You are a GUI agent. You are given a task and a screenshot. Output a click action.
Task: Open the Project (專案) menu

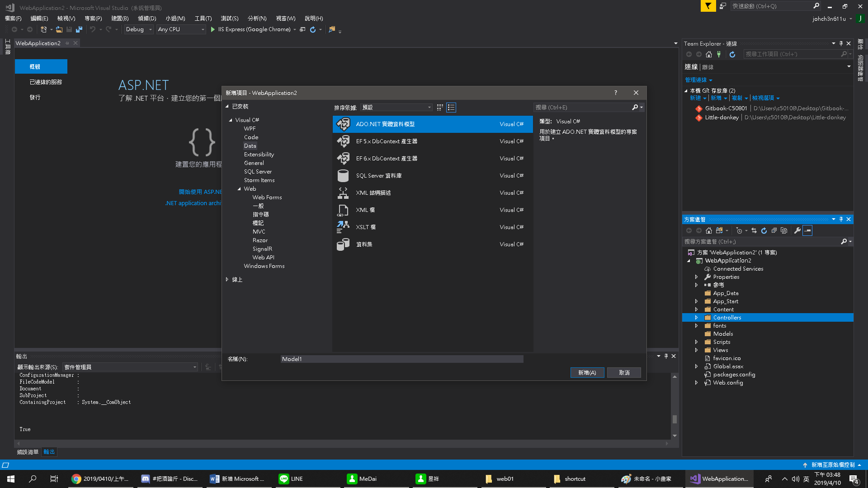coord(93,19)
